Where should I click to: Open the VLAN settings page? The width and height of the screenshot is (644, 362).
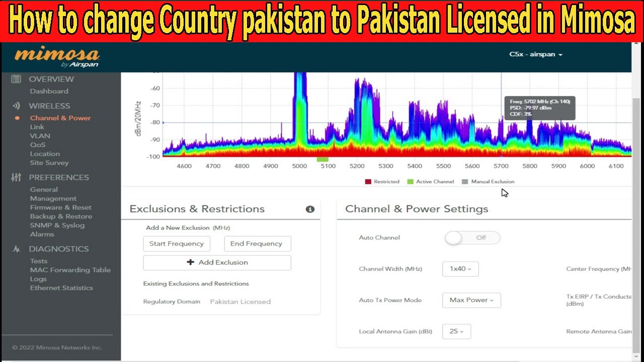40,136
